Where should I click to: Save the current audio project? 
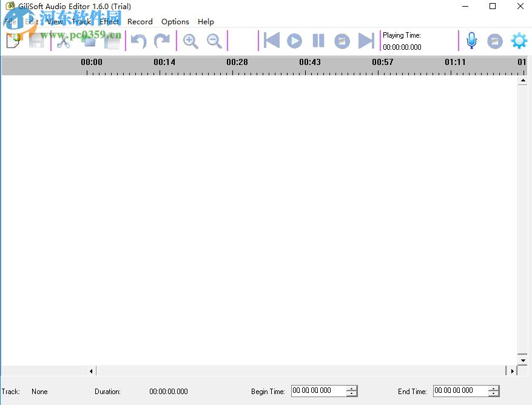[36, 41]
